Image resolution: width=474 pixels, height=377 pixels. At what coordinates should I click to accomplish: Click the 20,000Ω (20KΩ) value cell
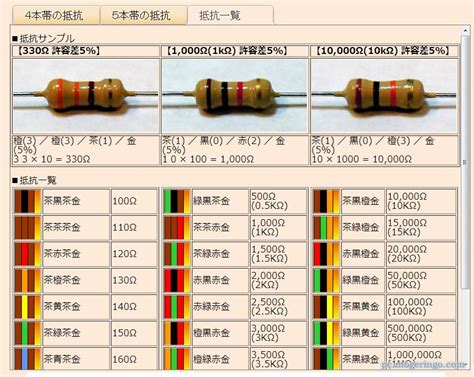click(x=421, y=254)
